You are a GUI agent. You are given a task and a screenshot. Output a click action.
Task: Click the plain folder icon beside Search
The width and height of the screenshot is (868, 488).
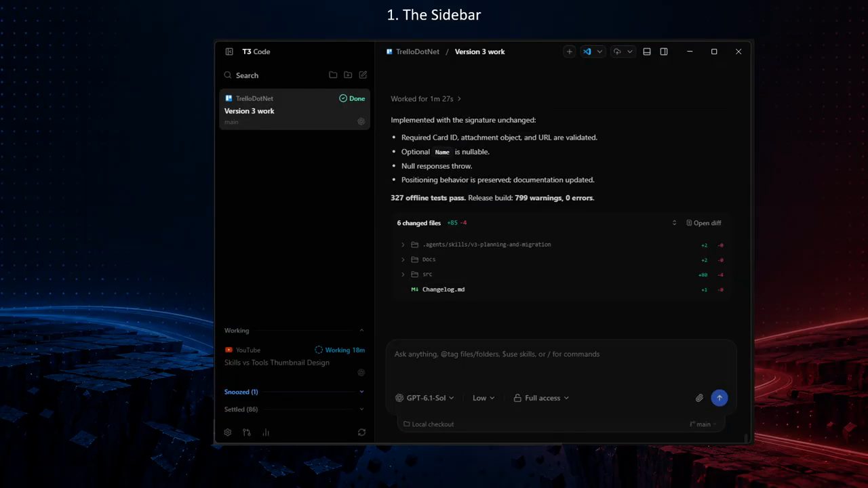tap(333, 75)
